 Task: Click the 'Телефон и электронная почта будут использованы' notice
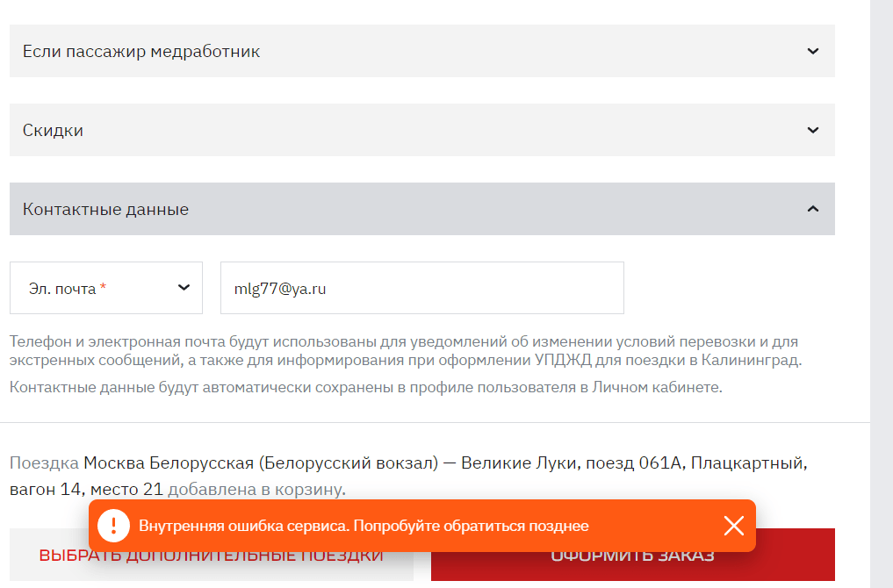(x=406, y=351)
